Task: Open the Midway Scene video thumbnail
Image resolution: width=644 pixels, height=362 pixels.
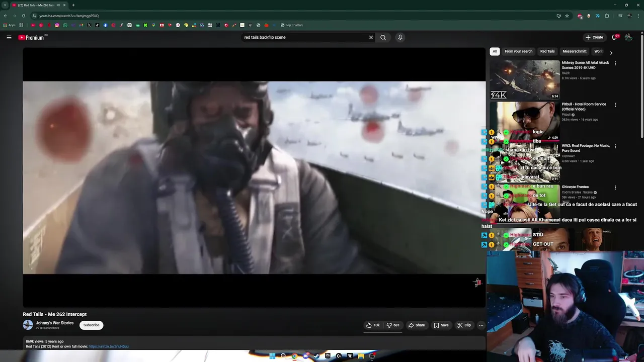Action: tap(525, 80)
